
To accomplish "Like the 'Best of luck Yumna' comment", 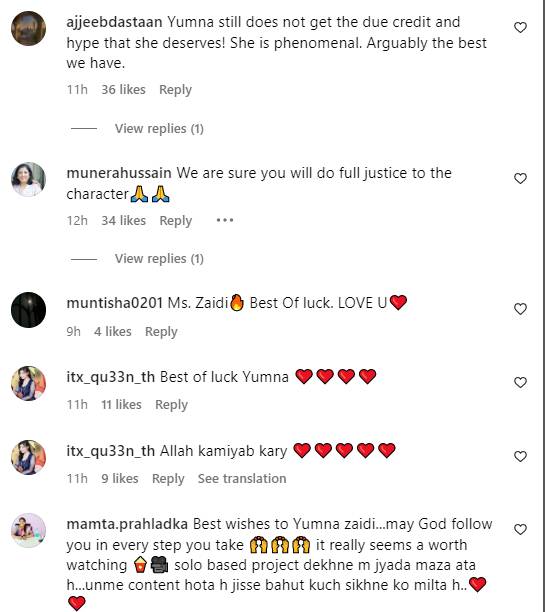I will pos(520,382).
